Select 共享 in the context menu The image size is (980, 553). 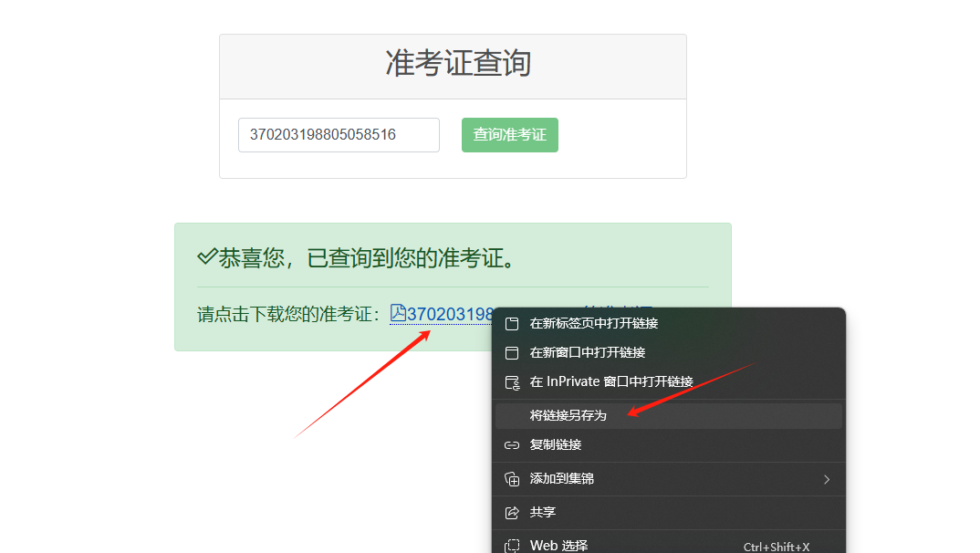(x=669, y=512)
